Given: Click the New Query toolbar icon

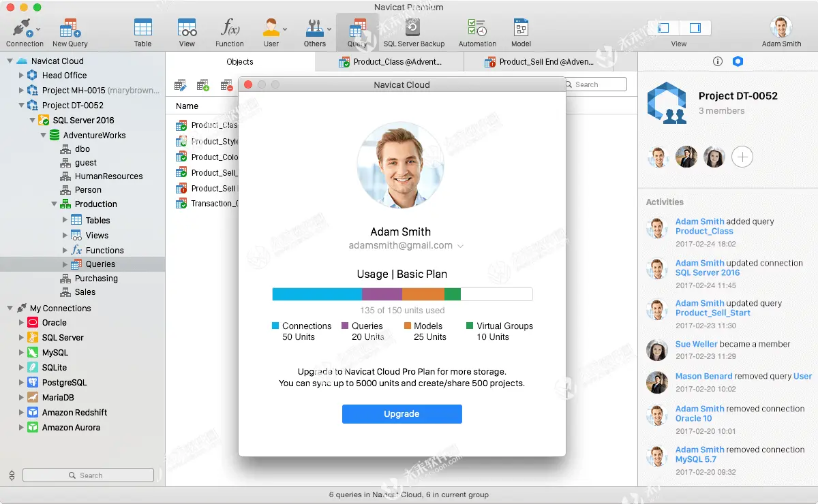Looking at the screenshot, I should pyautogui.click(x=70, y=29).
